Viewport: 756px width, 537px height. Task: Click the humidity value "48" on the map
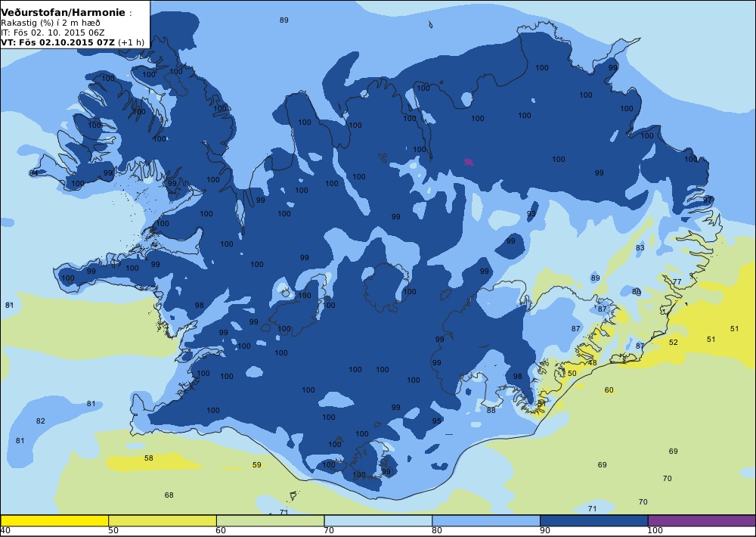click(x=593, y=363)
